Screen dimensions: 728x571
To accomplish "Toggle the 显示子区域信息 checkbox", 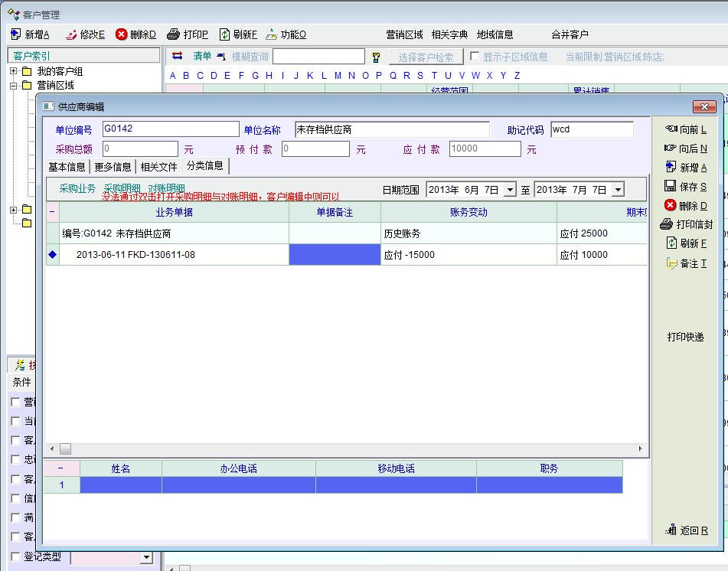I will [x=475, y=57].
